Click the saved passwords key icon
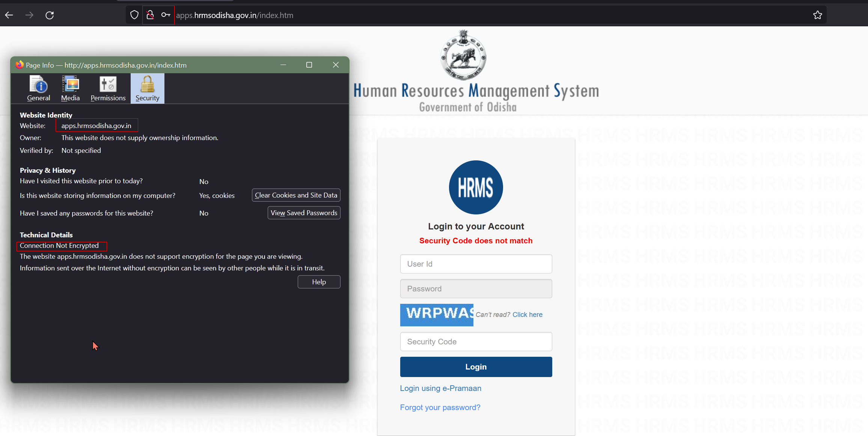The width and height of the screenshot is (868, 436). [x=166, y=15]
